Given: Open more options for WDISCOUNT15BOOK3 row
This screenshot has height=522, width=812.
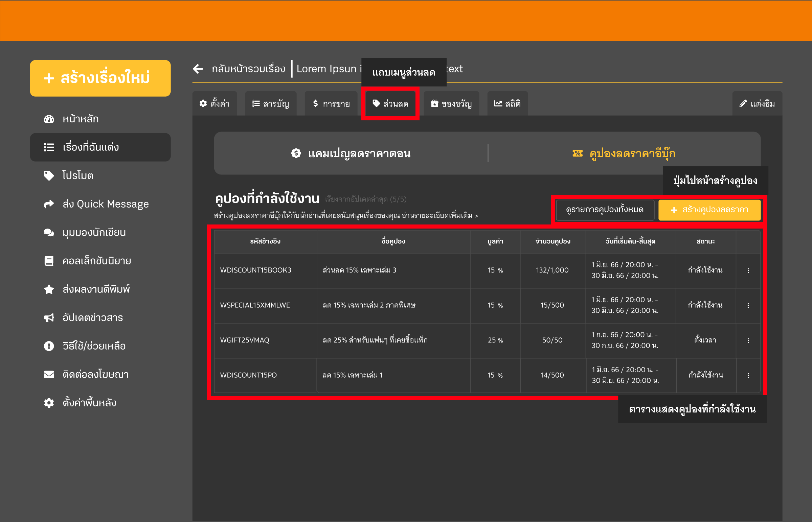Looking at the screenshot, I should click(x=748, y=270).
